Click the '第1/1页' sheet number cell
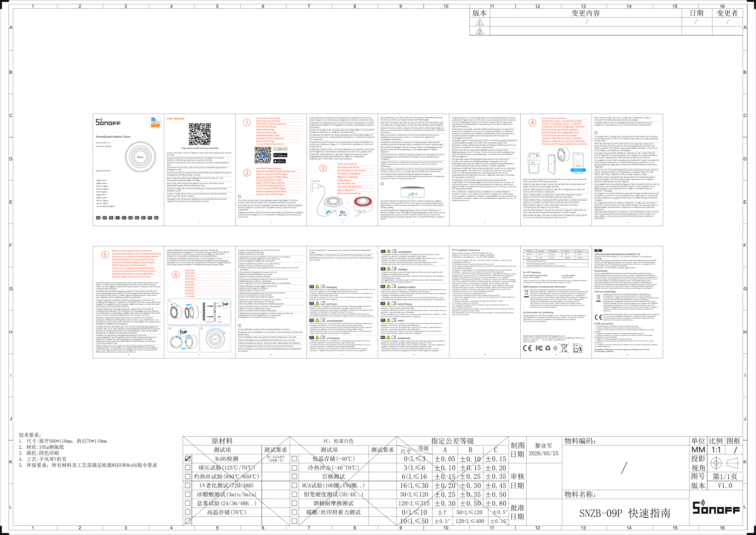This screenshot has width=756, height=535. pyautogui.click(x=725, y=476)
